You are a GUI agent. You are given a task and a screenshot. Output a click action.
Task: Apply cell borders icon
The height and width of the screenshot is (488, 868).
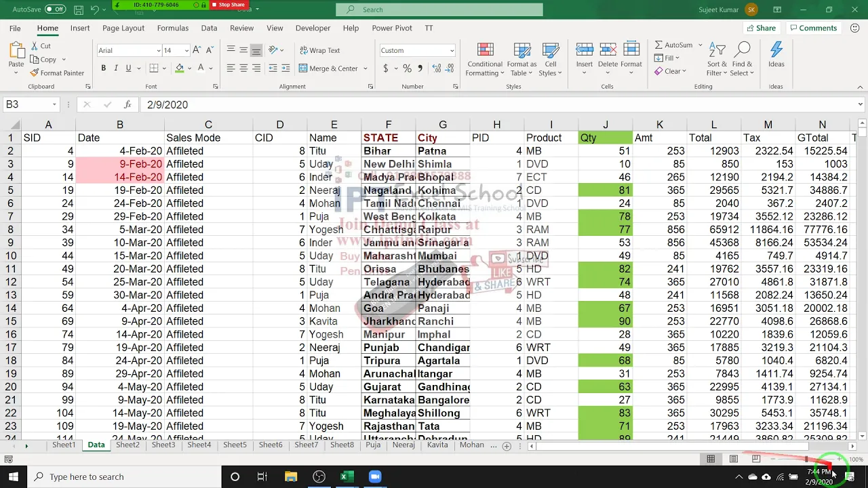click(x=154, y=68)
